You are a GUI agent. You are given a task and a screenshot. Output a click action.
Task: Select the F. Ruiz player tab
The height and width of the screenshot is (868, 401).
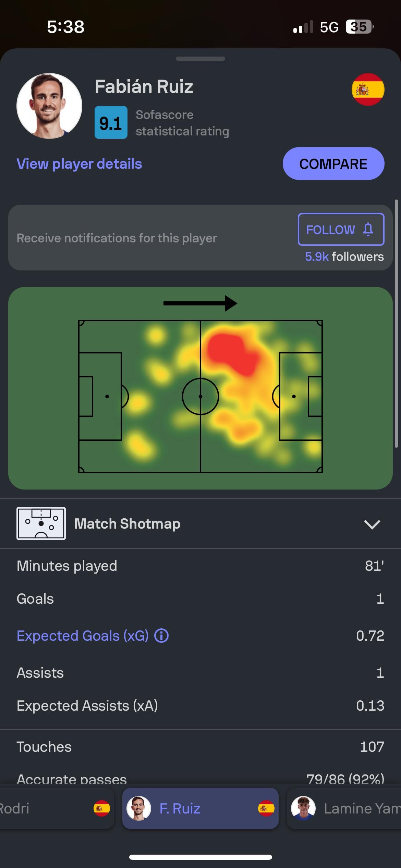200,808
